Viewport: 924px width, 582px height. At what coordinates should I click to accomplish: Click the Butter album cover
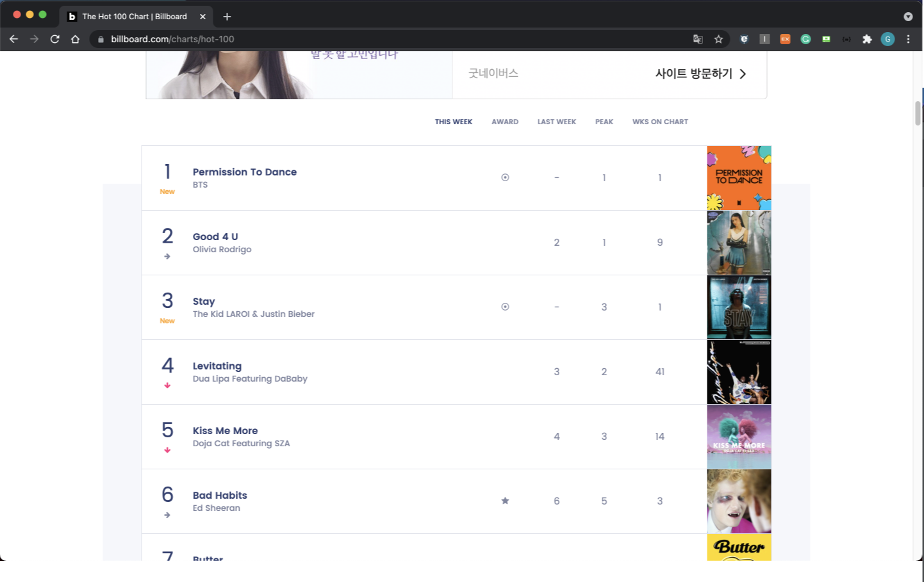[739, 547]
